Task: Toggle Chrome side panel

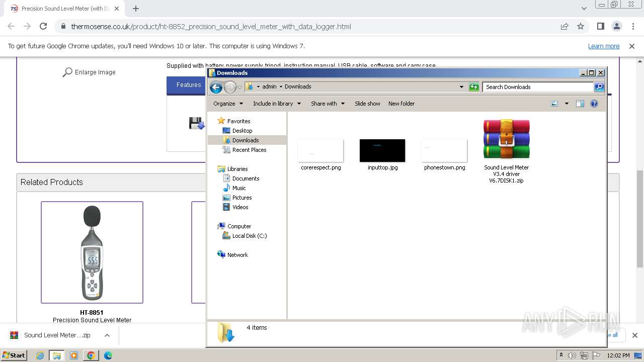Action: (x=600, y=26)
